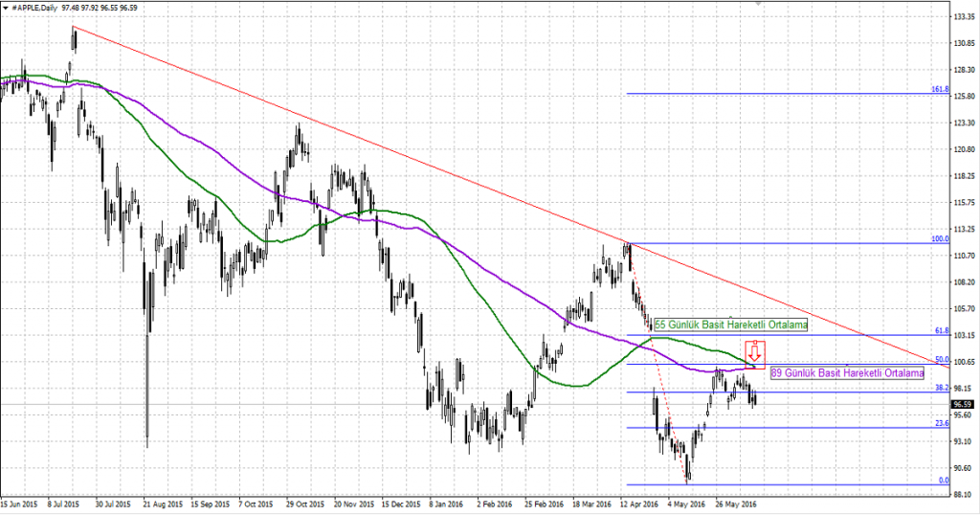980x515 pixels.
Task: Click the 15 Dec 2015 date label
Action: [x=401, y=504]
